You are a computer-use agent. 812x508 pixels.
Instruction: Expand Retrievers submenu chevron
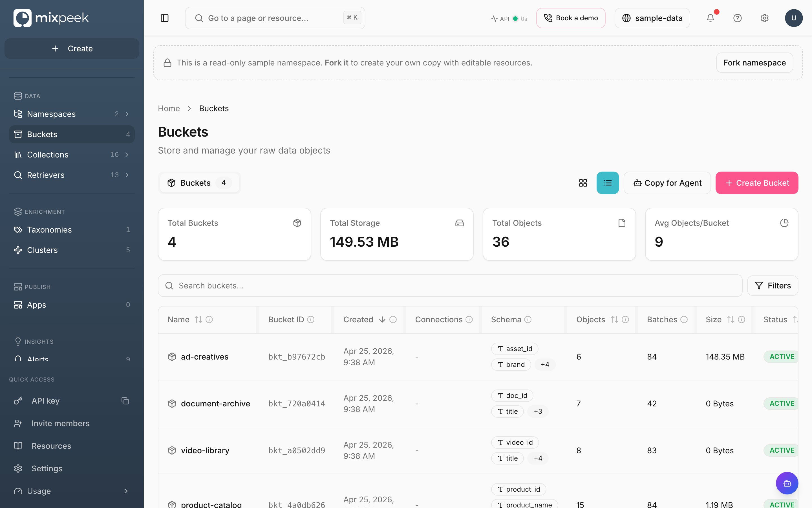[x=127, y=175]
